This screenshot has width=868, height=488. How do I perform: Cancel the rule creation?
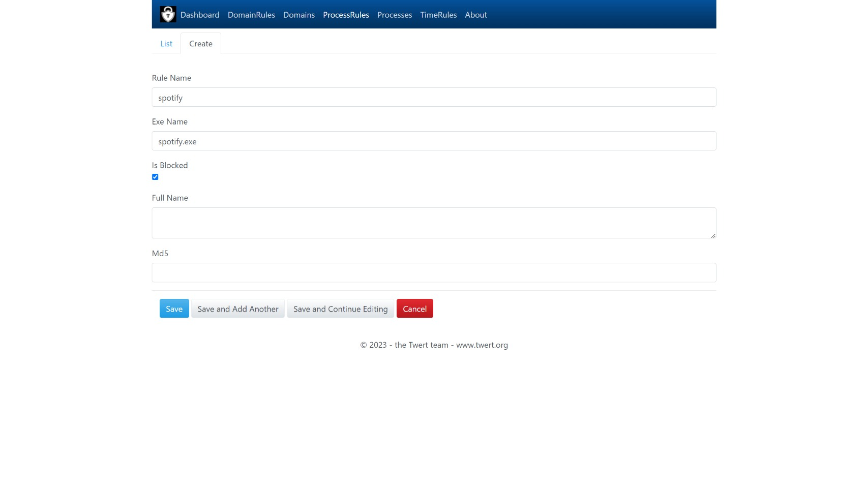(x=415, y=309)
